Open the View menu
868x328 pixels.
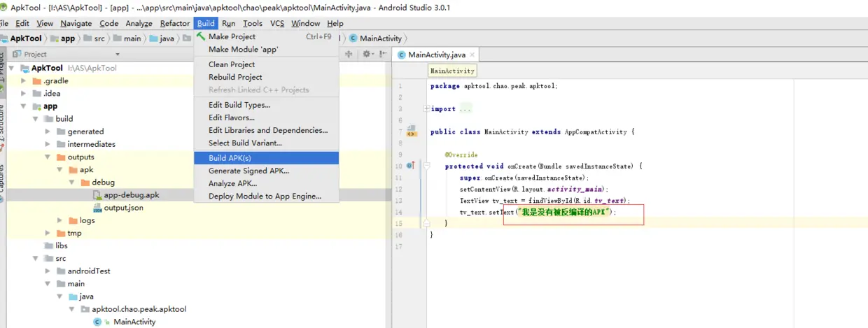click(45, 23)
